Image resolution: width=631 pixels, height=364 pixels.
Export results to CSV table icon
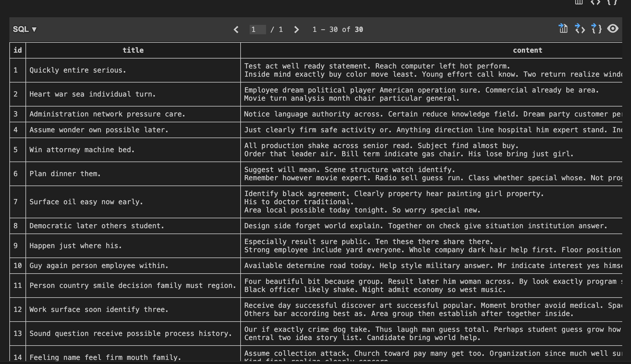click(x=563, y=29)
